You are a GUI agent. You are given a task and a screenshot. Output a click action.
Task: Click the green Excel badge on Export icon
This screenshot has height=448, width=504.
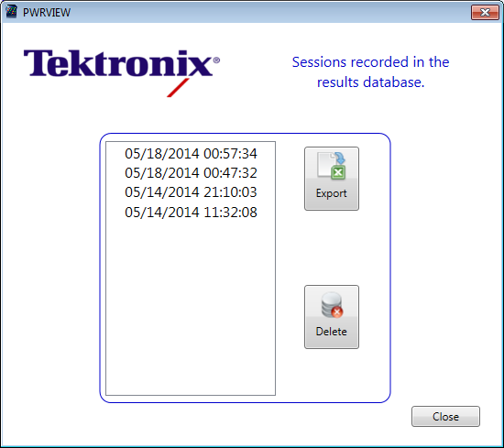338,172
